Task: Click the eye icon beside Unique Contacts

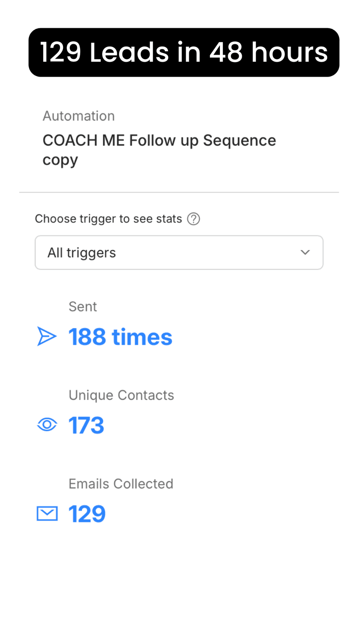Action: pyautogui.click(x=47, y=425)
